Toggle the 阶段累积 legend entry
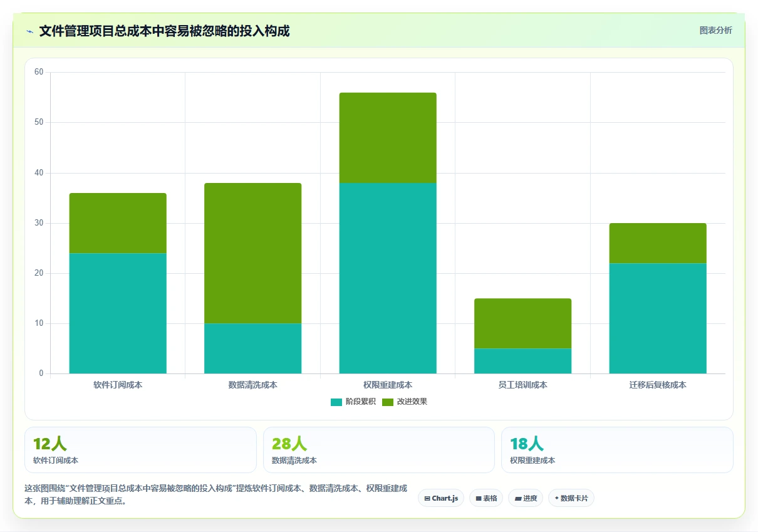 [x=353, y=402]
